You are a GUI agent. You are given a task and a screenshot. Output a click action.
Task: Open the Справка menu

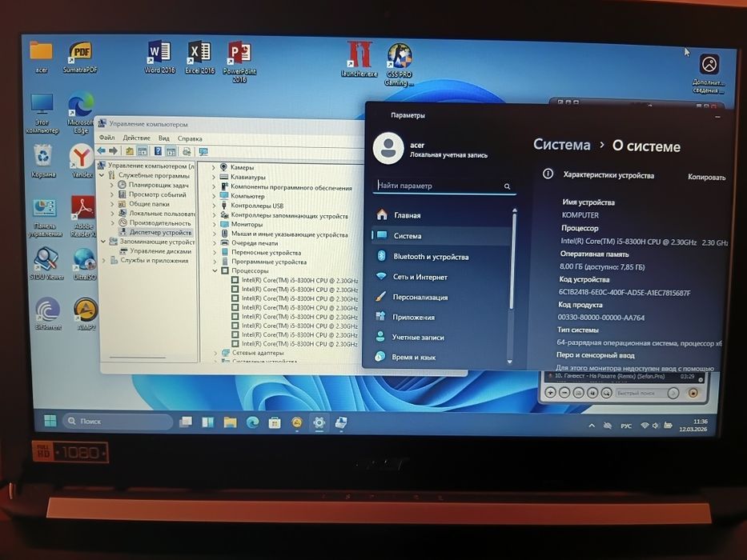(x=190, y=139)
